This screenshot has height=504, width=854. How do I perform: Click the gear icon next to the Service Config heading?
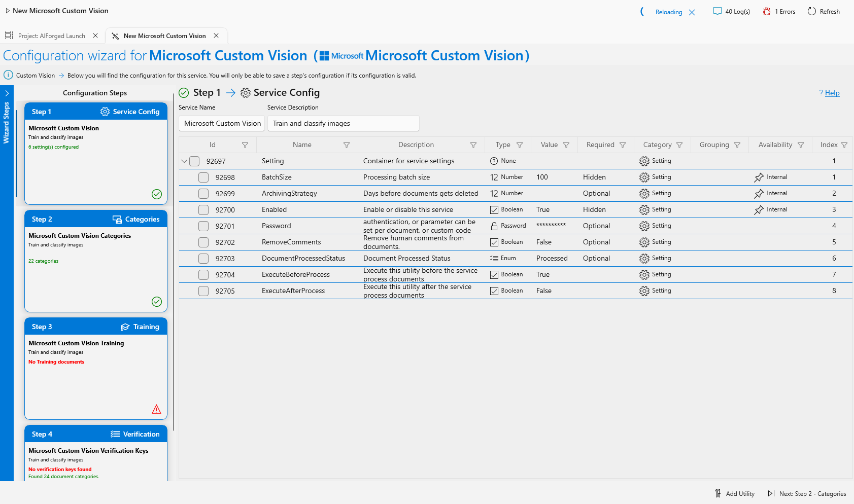pos(246,93)
